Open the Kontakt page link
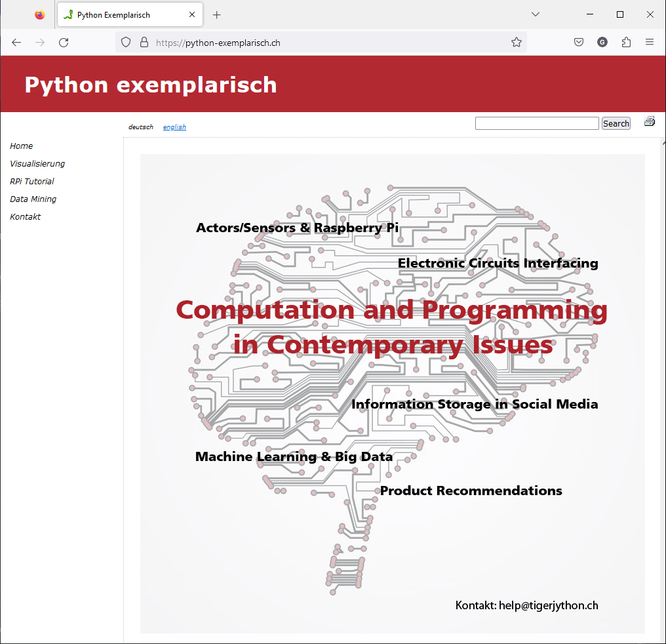 click(x=25, y=216)
